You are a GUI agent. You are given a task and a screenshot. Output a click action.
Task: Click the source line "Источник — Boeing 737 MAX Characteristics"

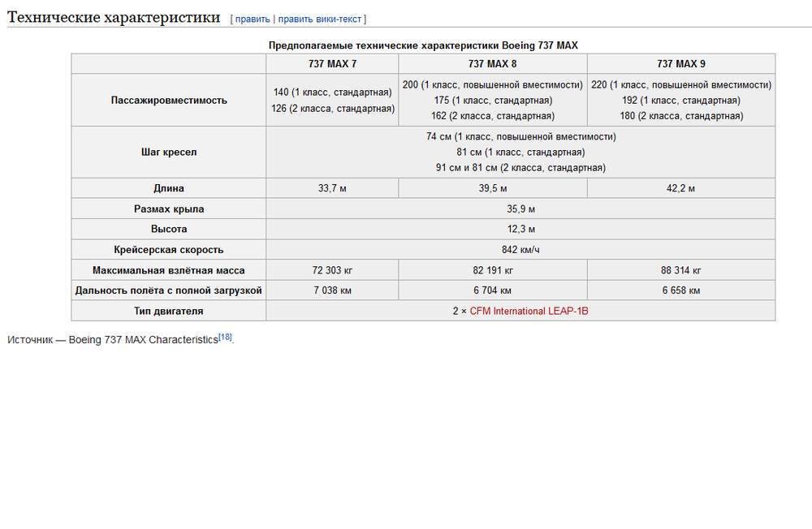click(113, 340)
